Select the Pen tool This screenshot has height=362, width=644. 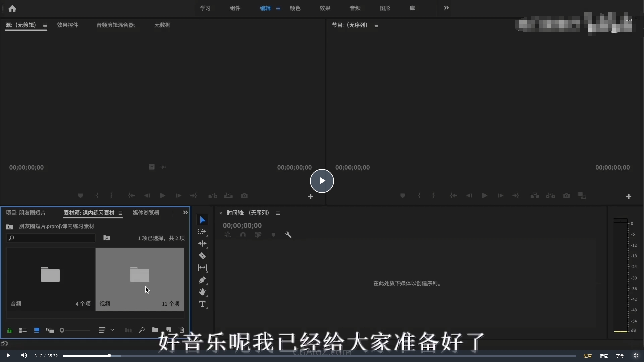pyautogui.click(x=202, y=280)
